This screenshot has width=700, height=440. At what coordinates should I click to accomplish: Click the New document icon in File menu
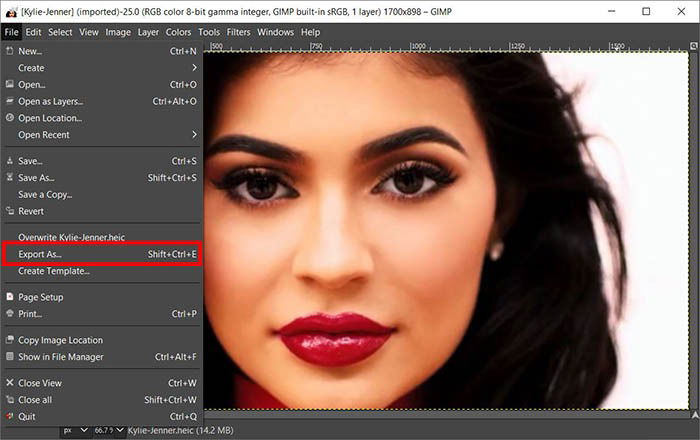click(9, 51)
